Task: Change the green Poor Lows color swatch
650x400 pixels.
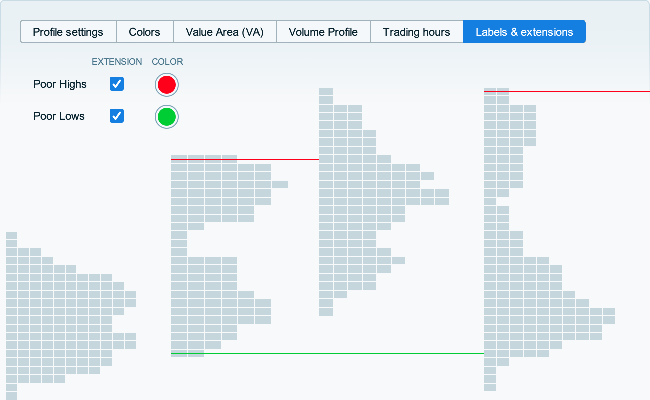Action: point(166,117)
